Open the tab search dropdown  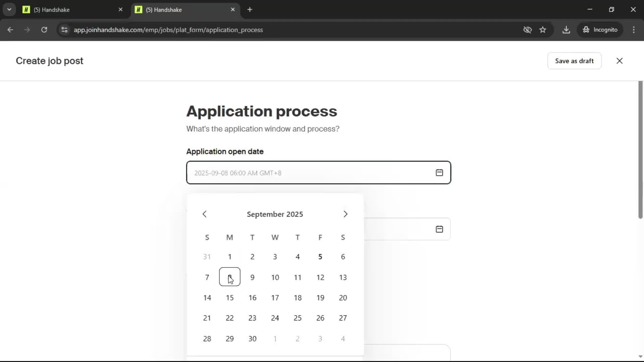pos(9,10)
